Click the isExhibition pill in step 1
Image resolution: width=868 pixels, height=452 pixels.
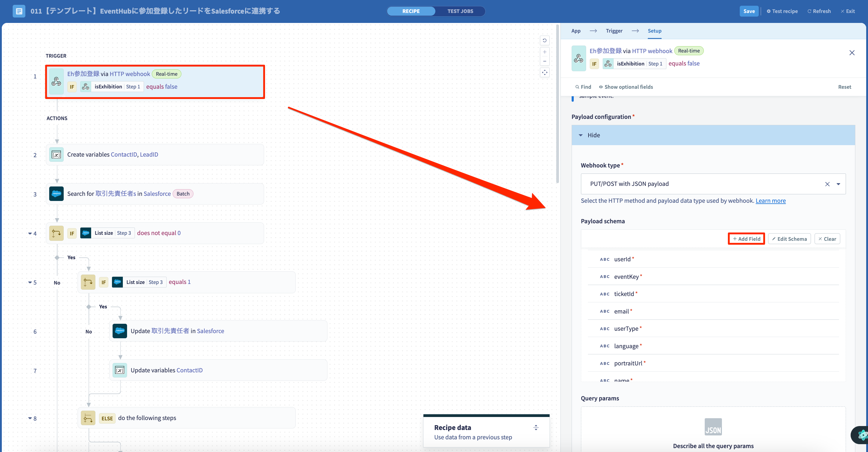pos(112,87)
